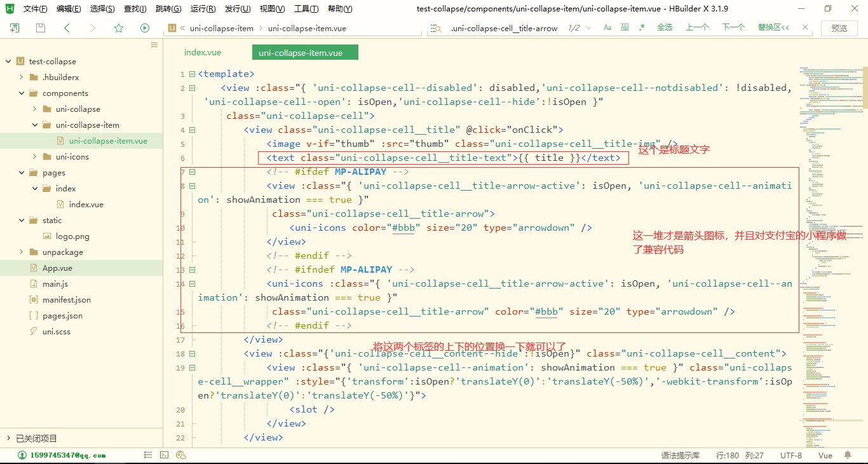
Task: Select the New File icon
Action: pos(15,28)
